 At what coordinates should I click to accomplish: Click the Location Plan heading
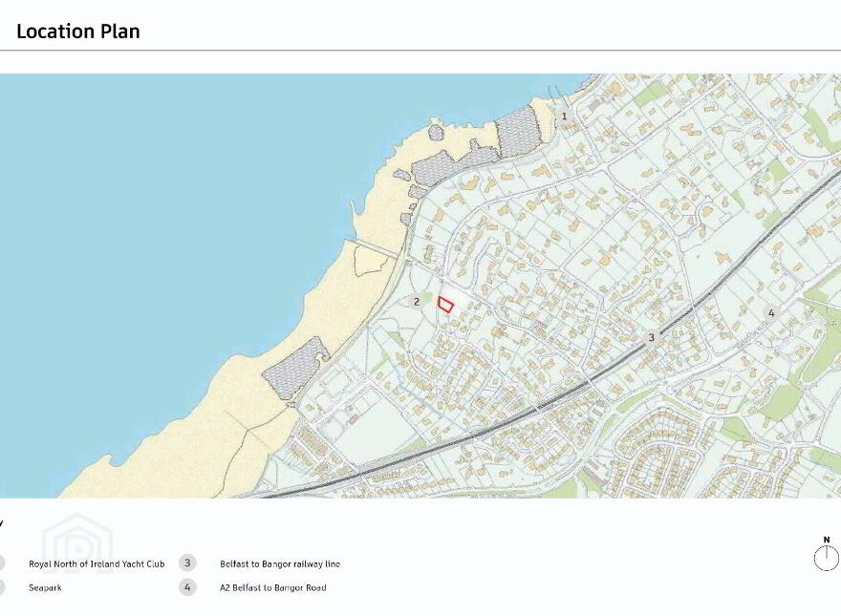pos(78,32)
